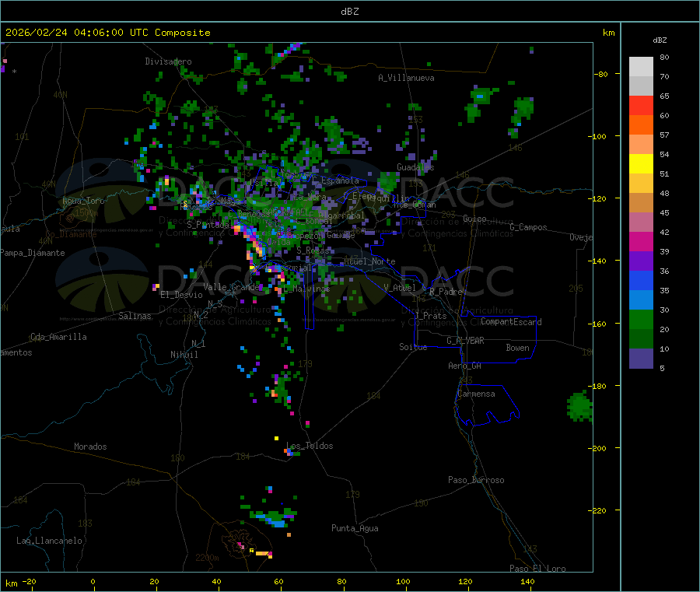Click the red 60 dBZ legend swatch

[x=641, y=105]
